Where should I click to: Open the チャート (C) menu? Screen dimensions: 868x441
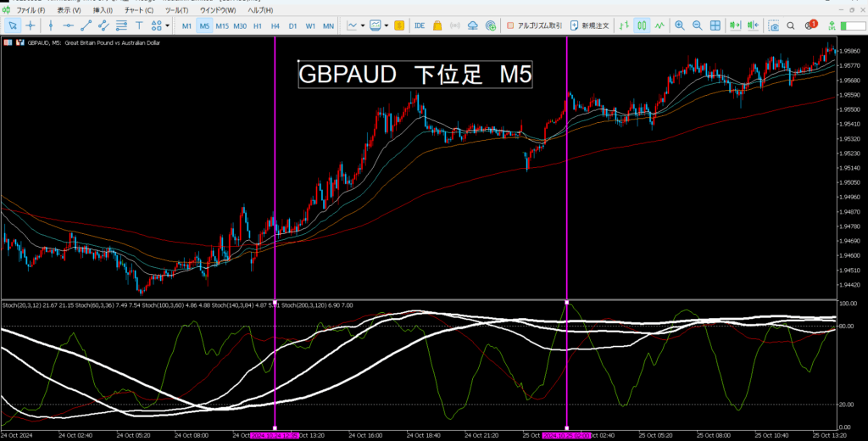click(139, 10)
